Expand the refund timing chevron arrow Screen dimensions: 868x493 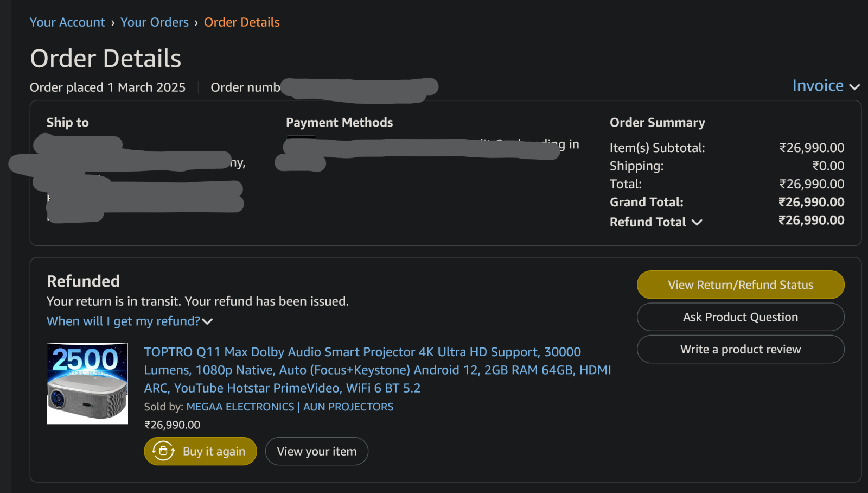tap(207, 321)
